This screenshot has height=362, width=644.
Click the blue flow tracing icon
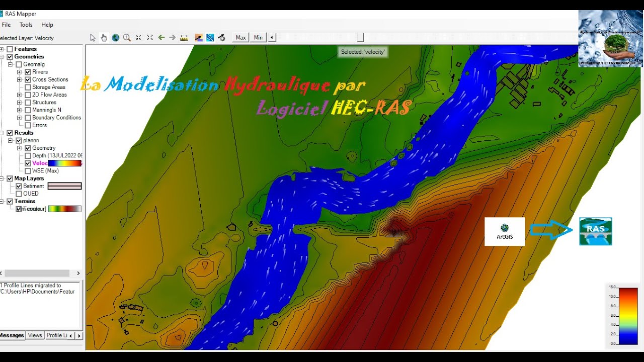[x=210, y=38]
